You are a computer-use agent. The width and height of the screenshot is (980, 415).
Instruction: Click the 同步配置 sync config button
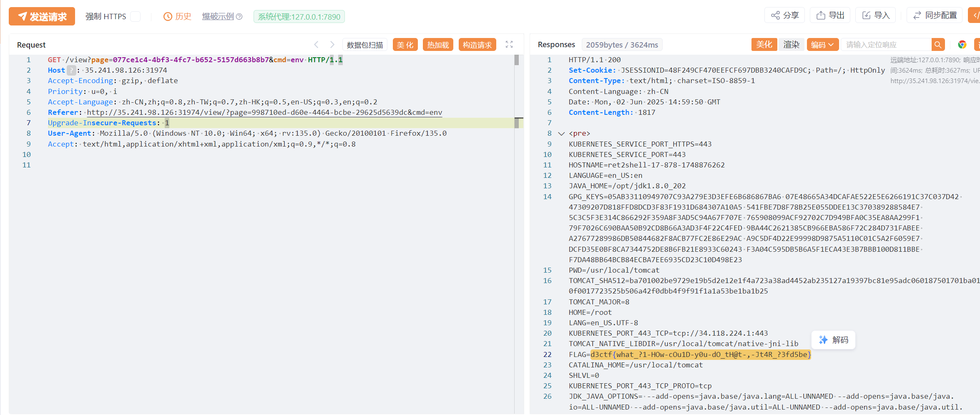[x=935, y=15]
